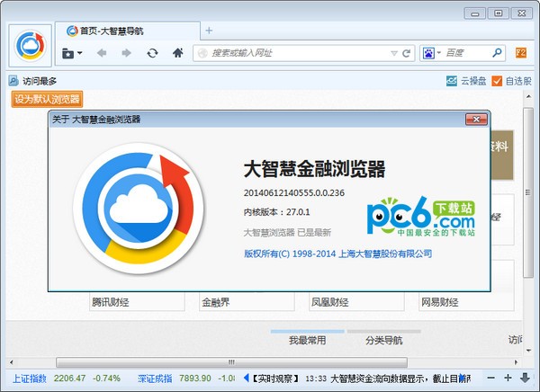540x392 pixels.
Task: Go back with the left arrow
Action: coord(102,53)
